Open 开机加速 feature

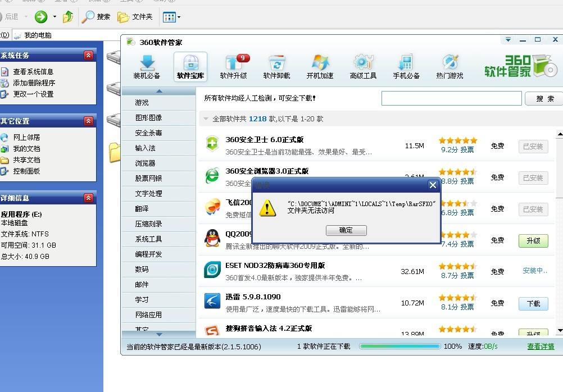(x=320, y=67)
